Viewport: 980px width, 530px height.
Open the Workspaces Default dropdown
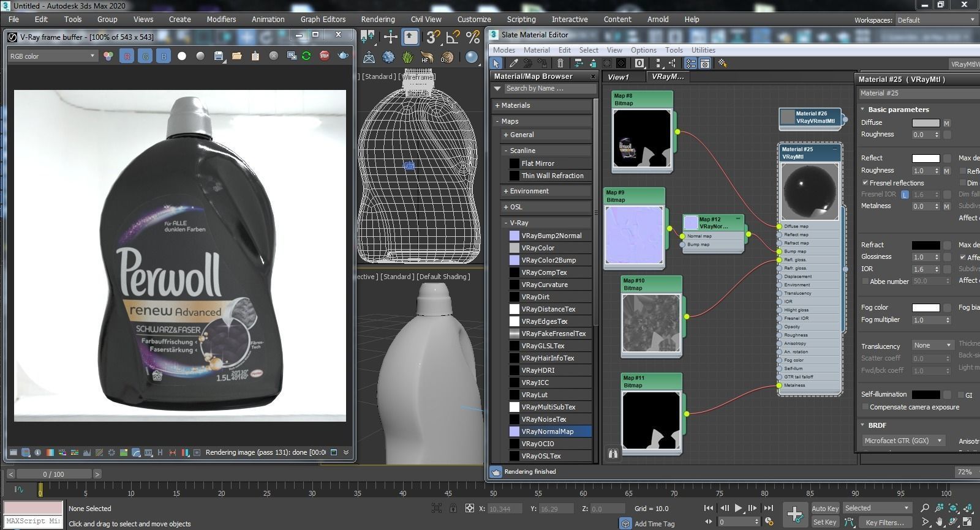[936, 20]
